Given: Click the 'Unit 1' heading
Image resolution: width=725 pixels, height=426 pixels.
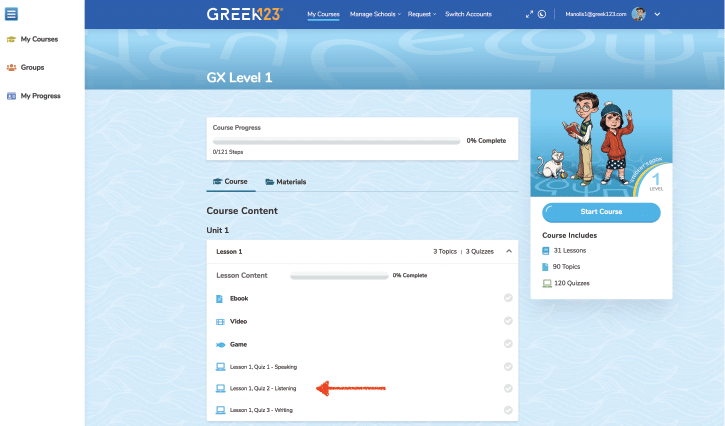Looking at the screenshot, I should [x=218, y=230].
